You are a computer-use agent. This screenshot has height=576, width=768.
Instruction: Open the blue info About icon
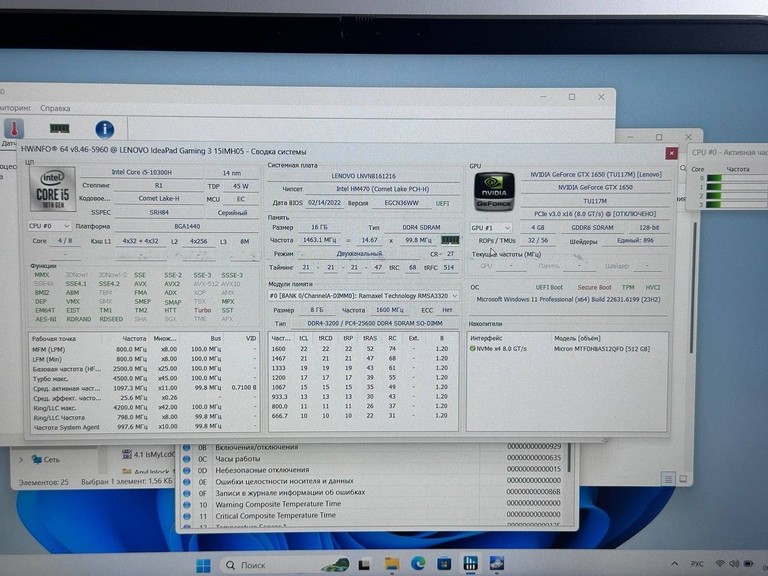104,129
